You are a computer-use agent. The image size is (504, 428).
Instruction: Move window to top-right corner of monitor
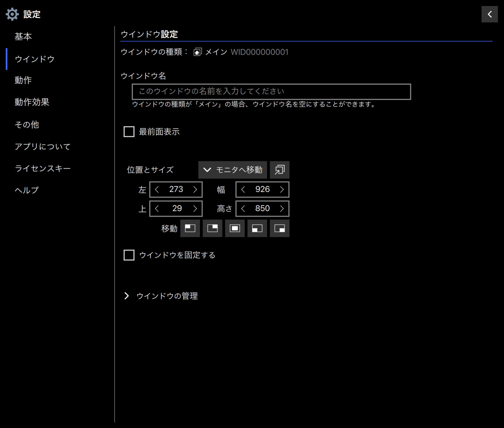212,228
